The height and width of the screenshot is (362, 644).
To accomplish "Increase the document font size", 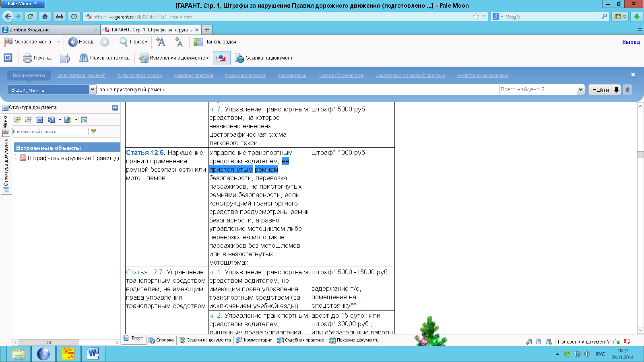I will coord(161,42).
